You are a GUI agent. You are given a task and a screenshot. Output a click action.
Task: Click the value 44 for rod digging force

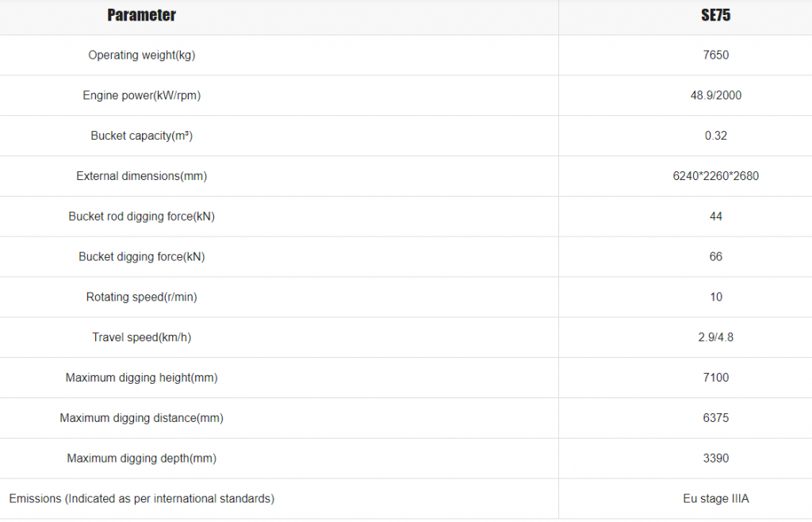(x=716, y=217)
